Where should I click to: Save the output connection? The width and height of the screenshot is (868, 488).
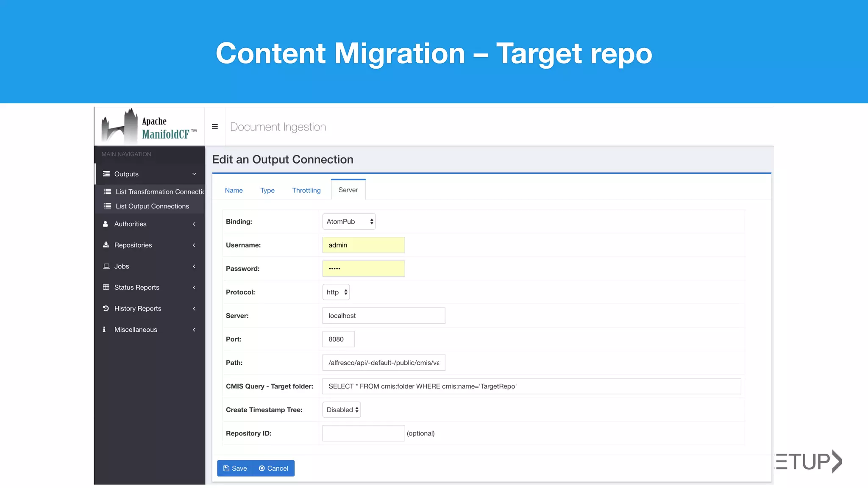[x=235, y=469]
